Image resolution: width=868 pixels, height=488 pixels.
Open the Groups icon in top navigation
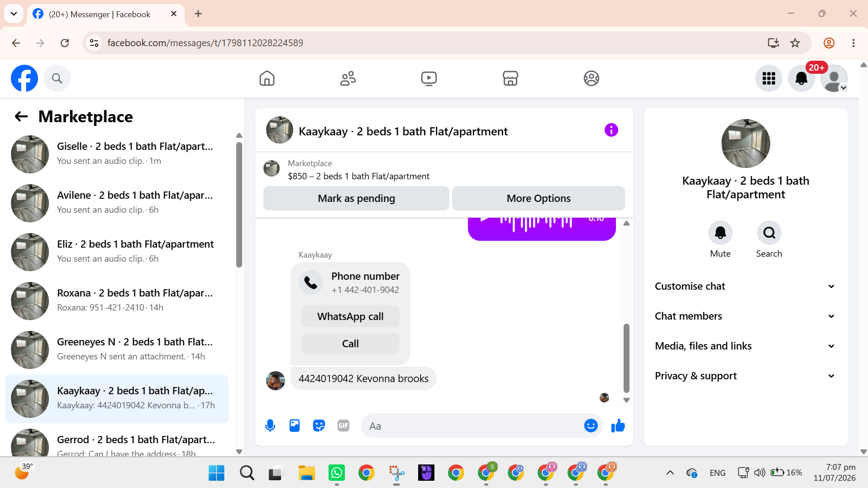coord(591,78)
